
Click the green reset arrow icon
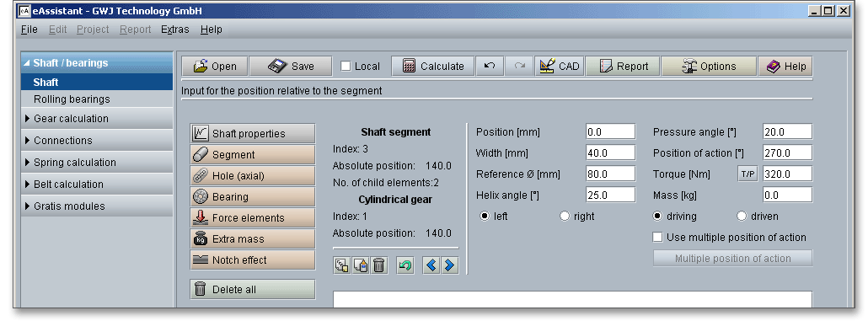(405, 265)
